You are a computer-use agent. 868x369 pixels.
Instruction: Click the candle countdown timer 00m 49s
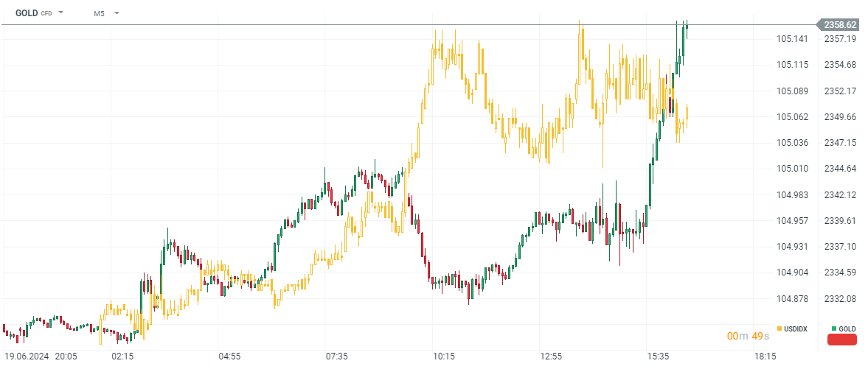[745, 336]
